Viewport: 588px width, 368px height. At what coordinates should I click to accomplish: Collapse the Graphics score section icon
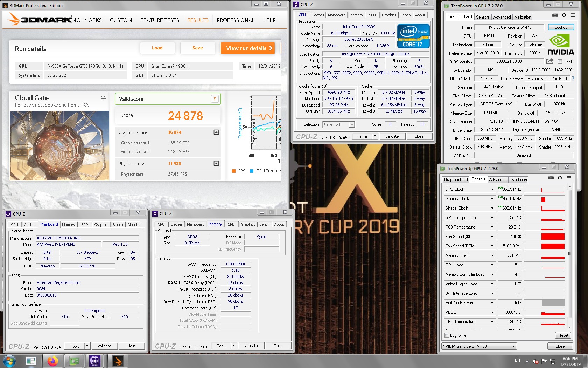click(216, 132)
